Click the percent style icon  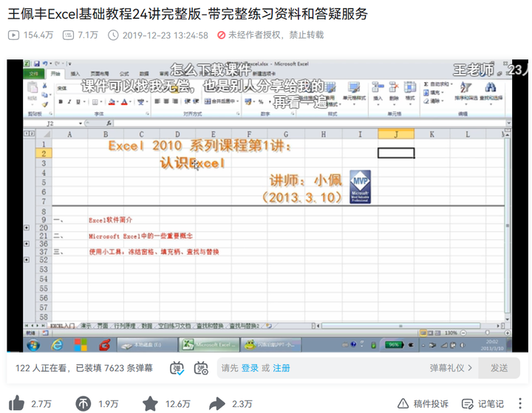261,101
